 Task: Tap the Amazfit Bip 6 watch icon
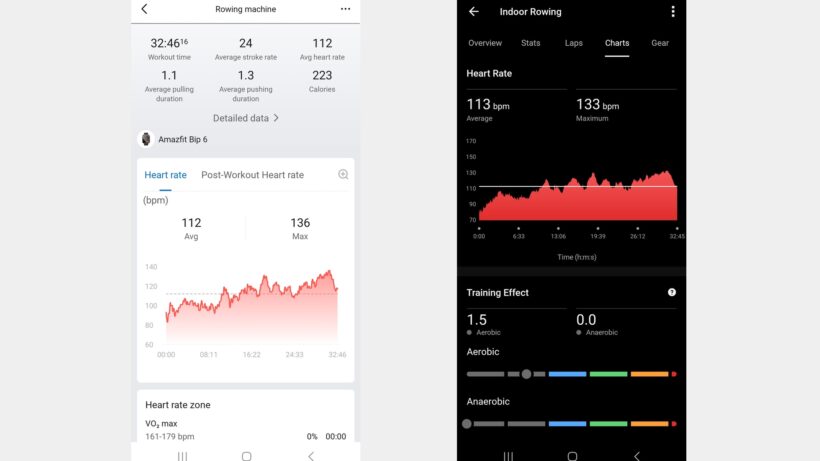pos(146,140)
